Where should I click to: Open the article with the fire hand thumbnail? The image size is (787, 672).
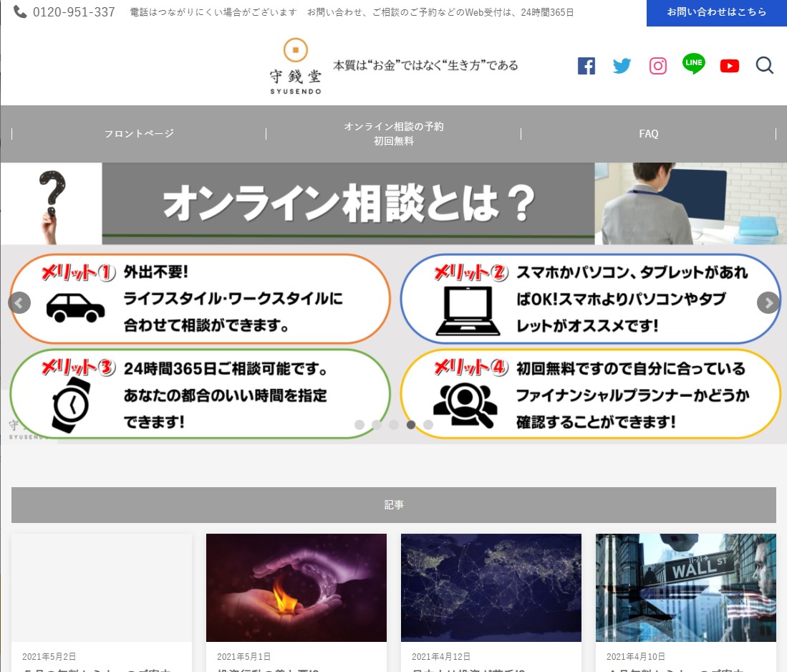click(x=296, y=587)
